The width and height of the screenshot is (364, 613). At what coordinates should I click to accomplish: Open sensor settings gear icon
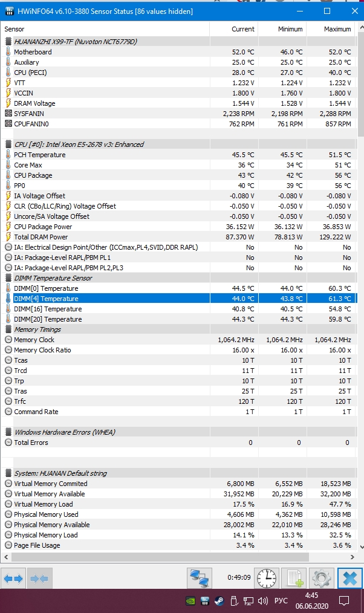[322, 579]
